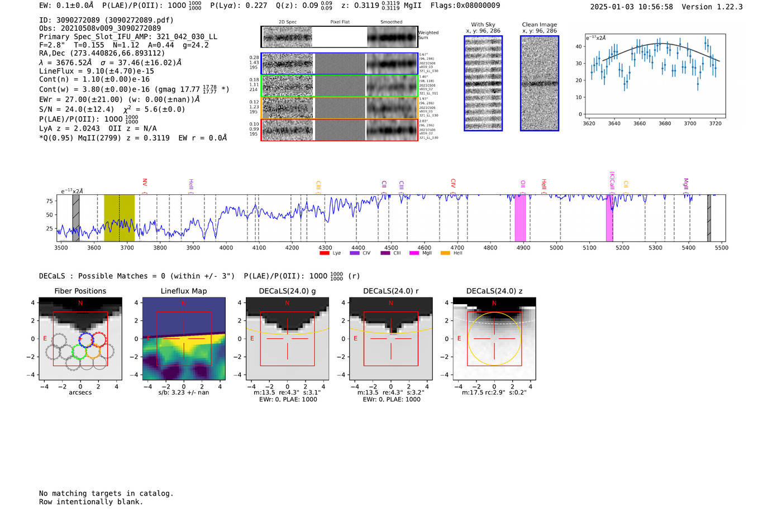Click the 'Primary Spec_Slot_IFU_AMP: 321_042_030_LL' line
Viewport: 782px width, 532px height.
[128, 37]
